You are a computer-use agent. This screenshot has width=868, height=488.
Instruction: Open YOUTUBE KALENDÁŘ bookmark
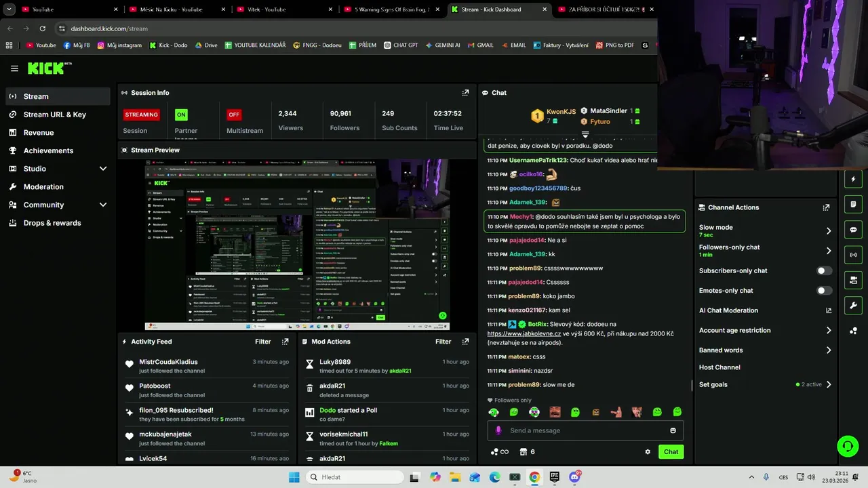(x=255, y=45)
